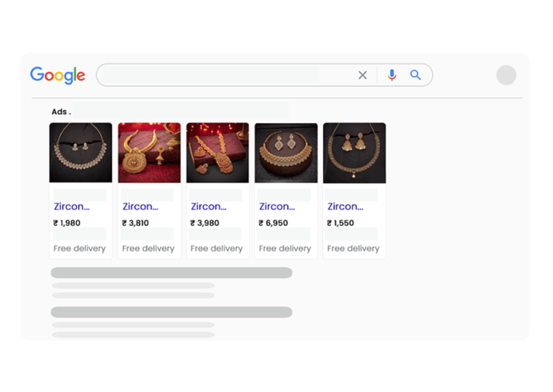Click Free delivery under ₹ 3,810
The height and width of the screenshot is (392, 553).
[x=149, y=248]
